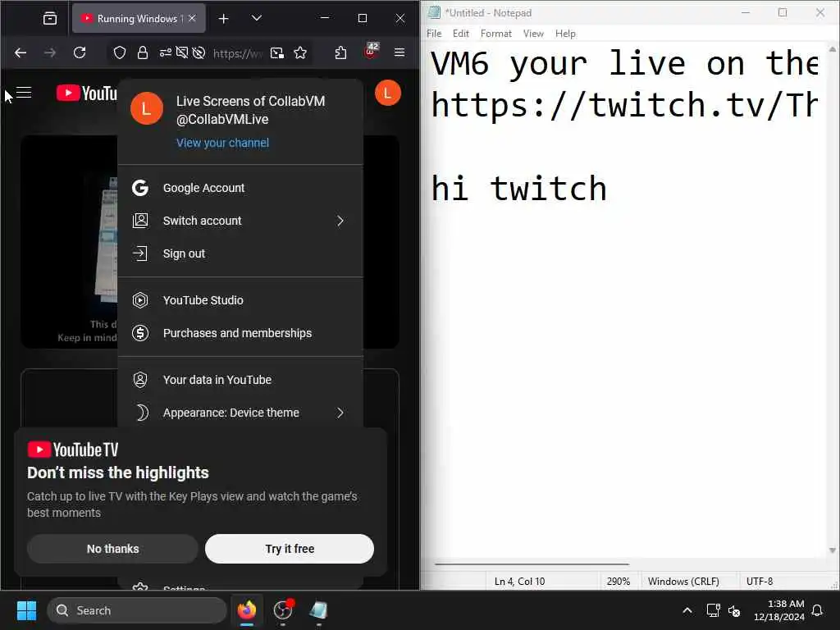840x630 pixels.
Task: Go back one page in Firefox
Action: click(x=21, y=52)
